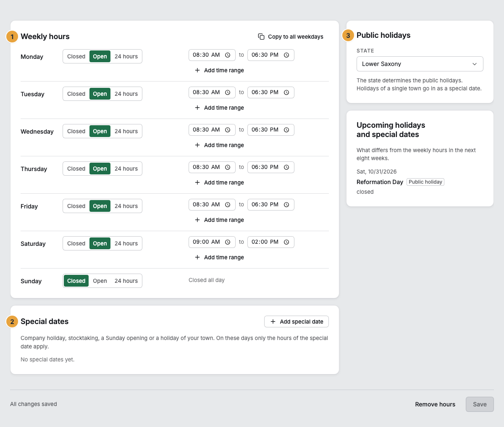The image size is (504, 427).
Task: Set Monday to Closed
Action: (76, 56)
